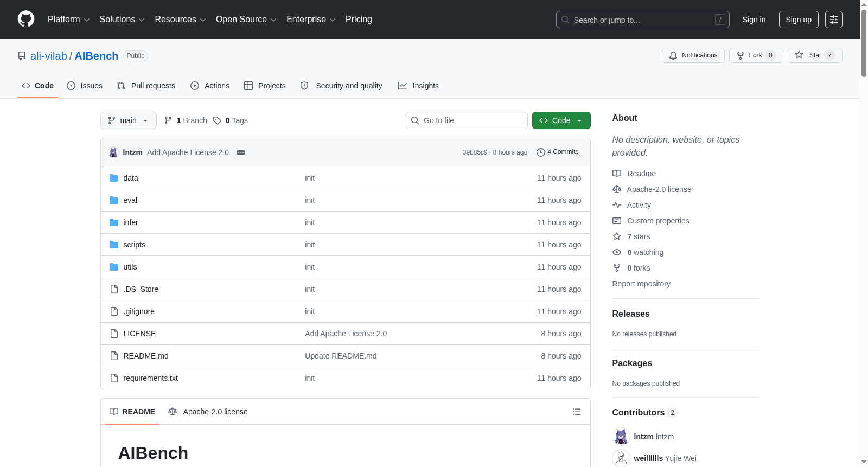868x467 pixels.
Task: Expand the Solutions menu
Action: click(x=122, y=20)
